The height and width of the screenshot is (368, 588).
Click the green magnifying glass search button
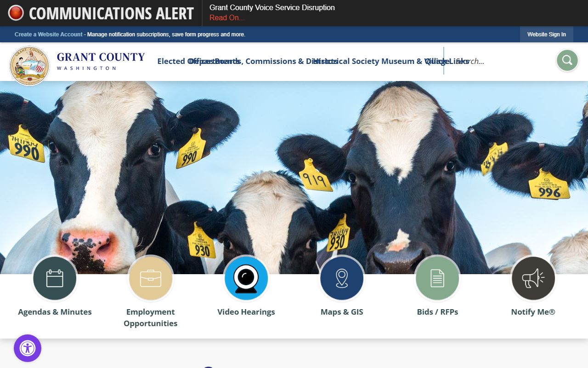[x=567, y=60]
